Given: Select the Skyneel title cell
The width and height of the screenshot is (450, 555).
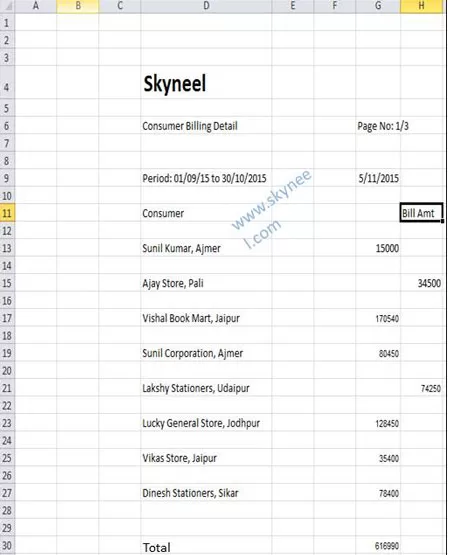Looking at the screenshot, I should coord(206,82).
